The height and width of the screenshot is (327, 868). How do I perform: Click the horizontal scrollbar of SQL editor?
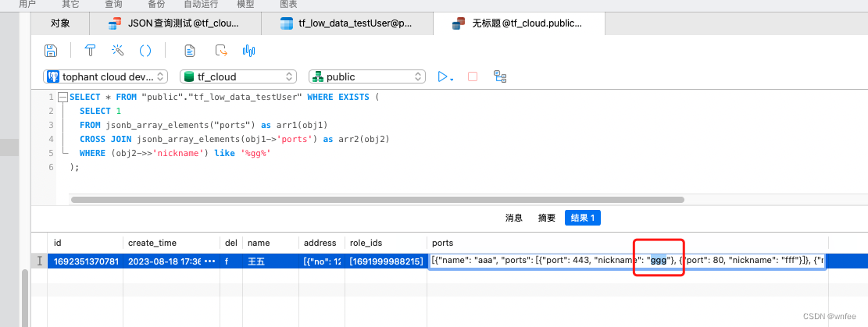(377, 200)
